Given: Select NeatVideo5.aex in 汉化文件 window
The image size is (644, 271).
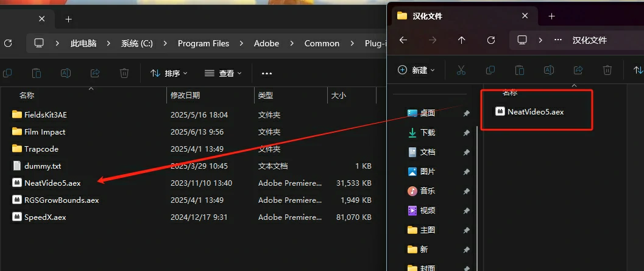Looking at the screenshot, I should pos(530,111).
